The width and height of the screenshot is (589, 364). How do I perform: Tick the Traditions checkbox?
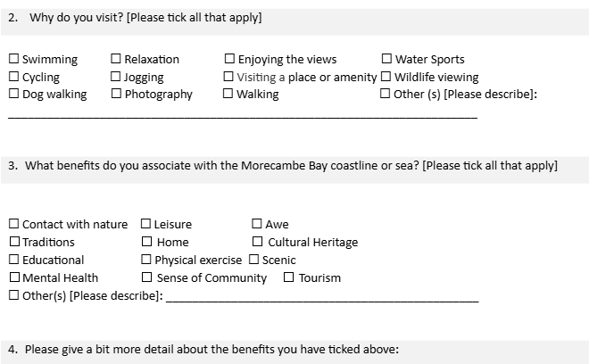[x=14, y=242]
